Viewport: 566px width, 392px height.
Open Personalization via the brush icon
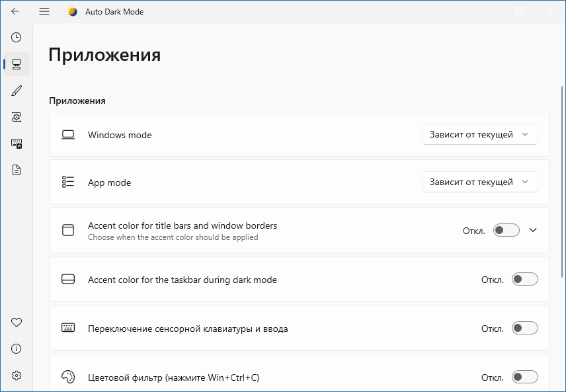pos(17,91)
